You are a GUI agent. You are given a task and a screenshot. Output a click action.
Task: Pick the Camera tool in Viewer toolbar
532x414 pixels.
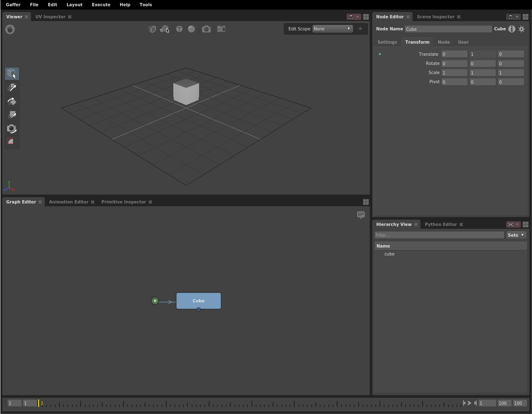click(x=12, y=129)
